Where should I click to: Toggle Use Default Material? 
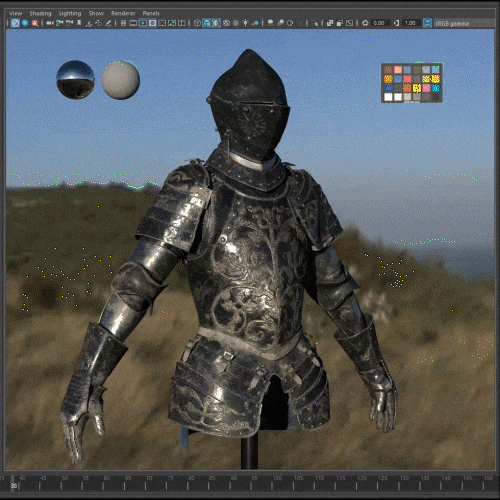(x=216, y=23)
